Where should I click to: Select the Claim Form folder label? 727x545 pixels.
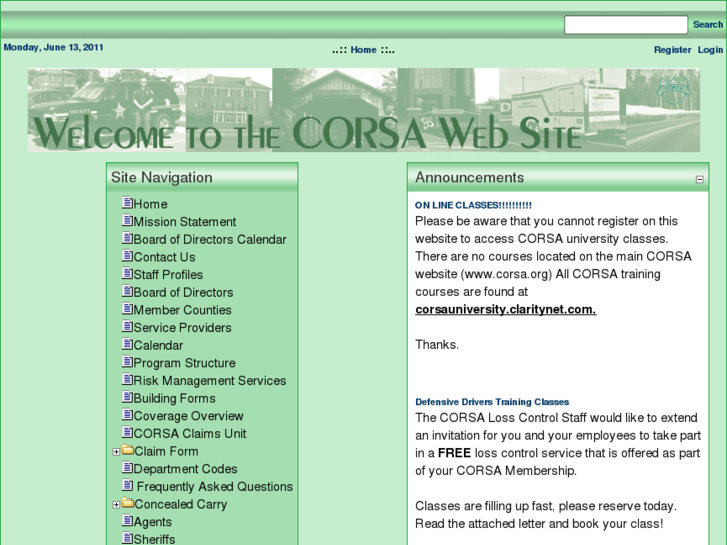tap(166, 451)
